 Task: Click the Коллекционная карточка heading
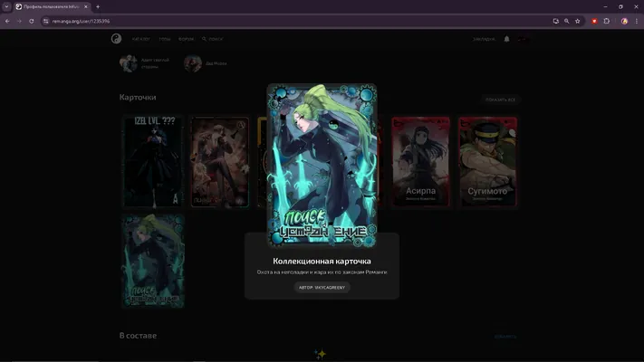pos(322,261)
